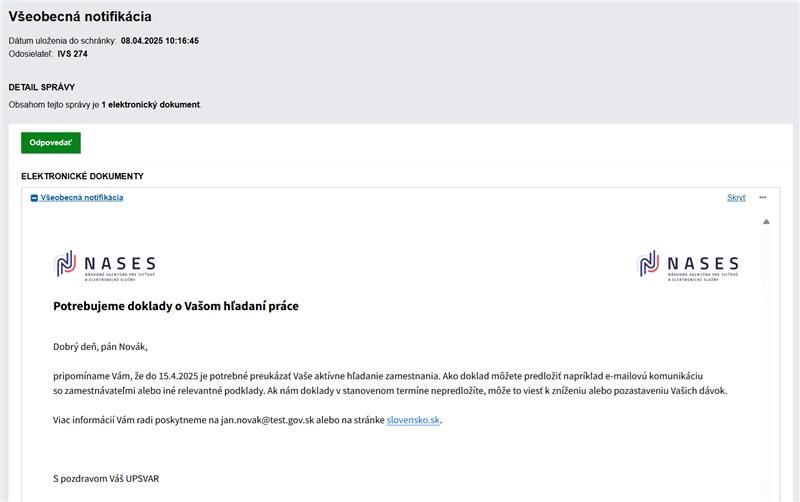Click the right NASES logo

pyautogui.click(x=689, y=265)
